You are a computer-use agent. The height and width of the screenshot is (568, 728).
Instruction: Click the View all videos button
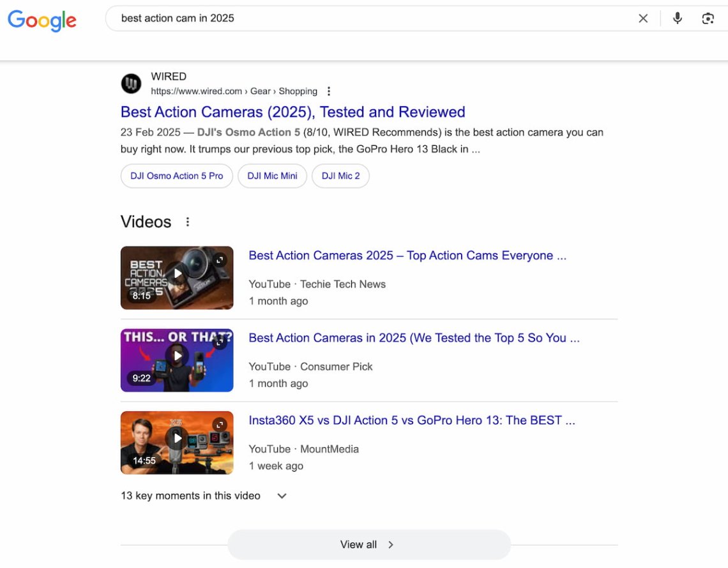click(368, 544)
